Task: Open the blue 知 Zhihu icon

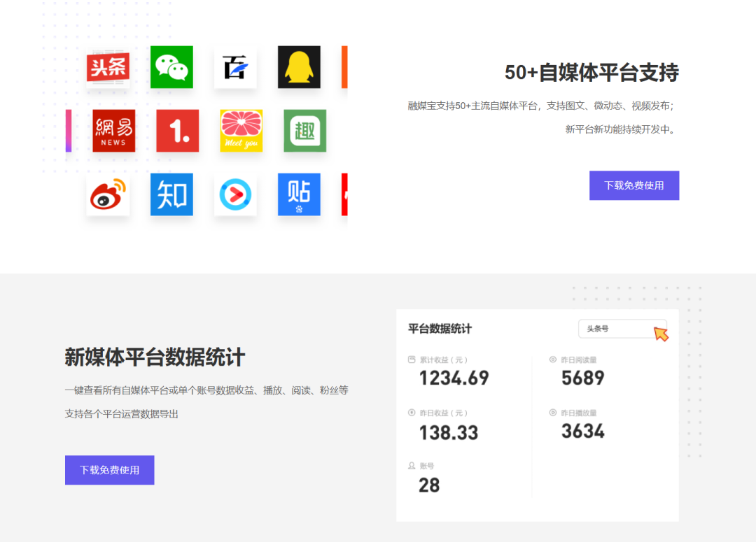Action: coord(171,194)
